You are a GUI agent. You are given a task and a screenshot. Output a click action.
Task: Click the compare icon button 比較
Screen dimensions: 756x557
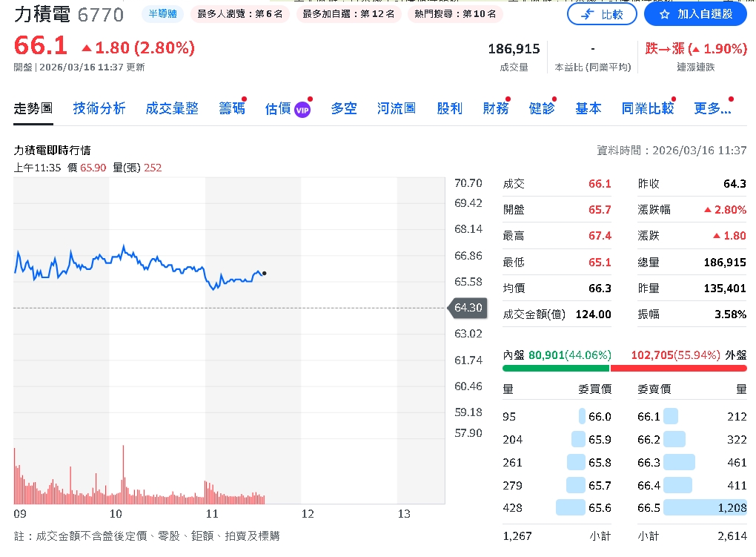(601, 14)
